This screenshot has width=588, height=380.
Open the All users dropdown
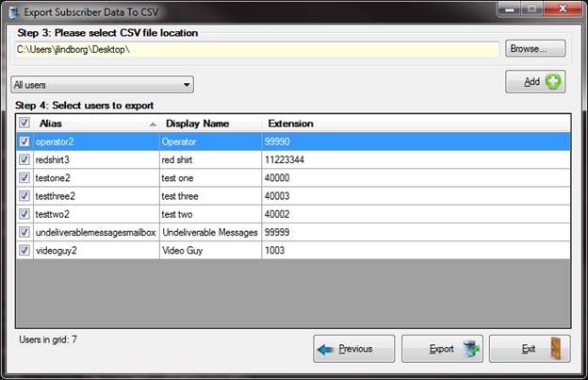point(103,85)
